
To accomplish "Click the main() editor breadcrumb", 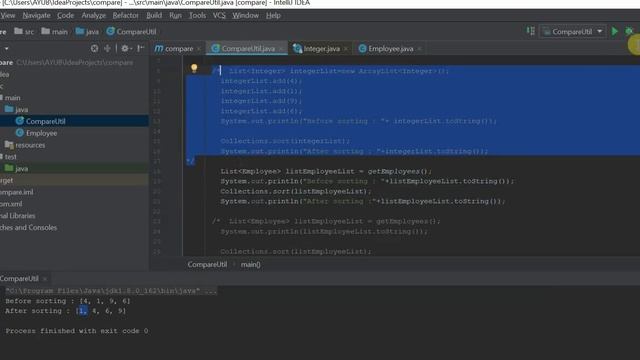I will [251, 264].
